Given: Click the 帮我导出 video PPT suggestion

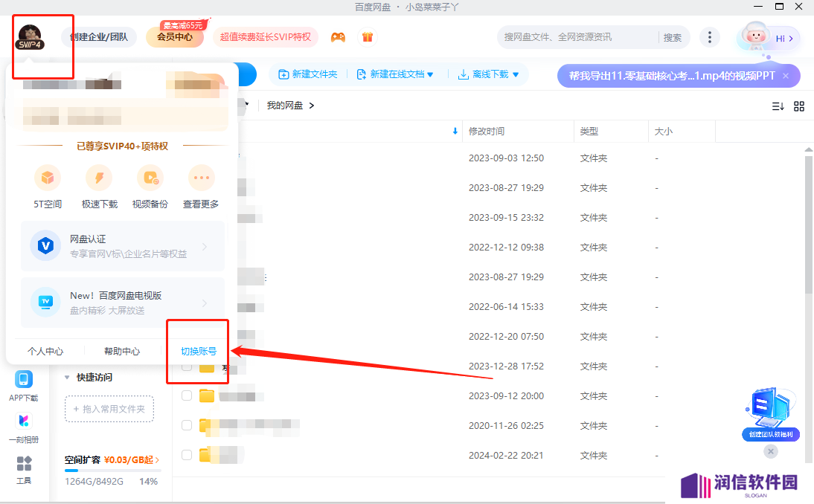Looking at the screenshot, I should (x=672, y=76).
